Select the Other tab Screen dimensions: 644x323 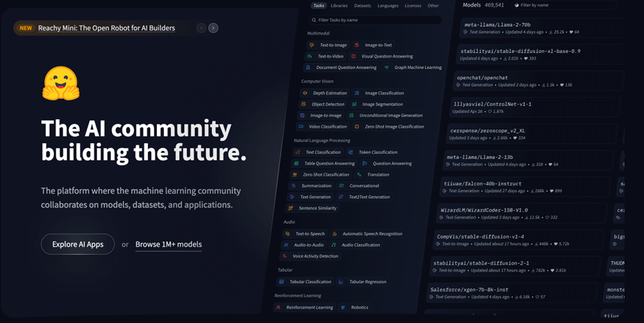coord(433,6)
